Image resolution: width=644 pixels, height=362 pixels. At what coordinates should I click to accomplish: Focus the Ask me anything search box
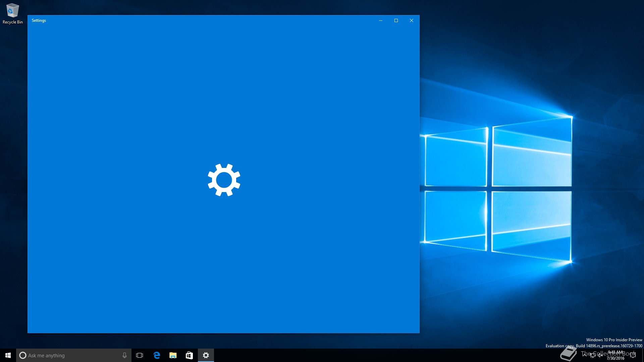coord(74,355)
